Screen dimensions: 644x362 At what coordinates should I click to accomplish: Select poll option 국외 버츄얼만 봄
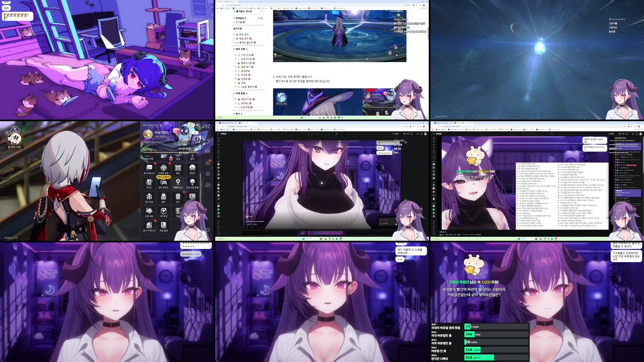click(442, 343)
